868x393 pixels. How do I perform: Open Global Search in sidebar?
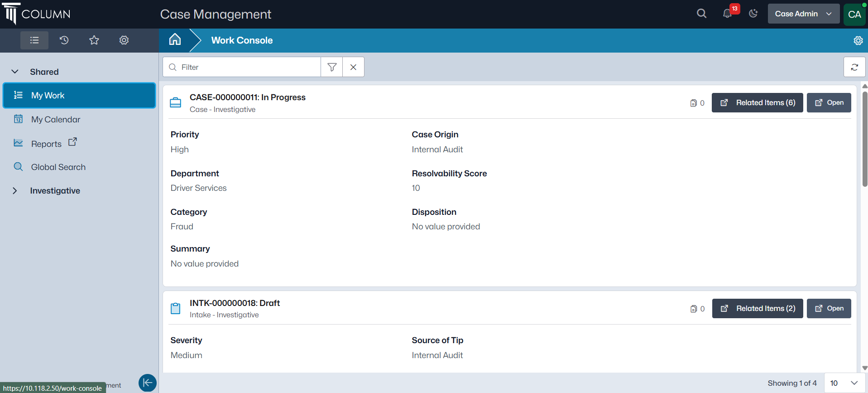[58, 167]
